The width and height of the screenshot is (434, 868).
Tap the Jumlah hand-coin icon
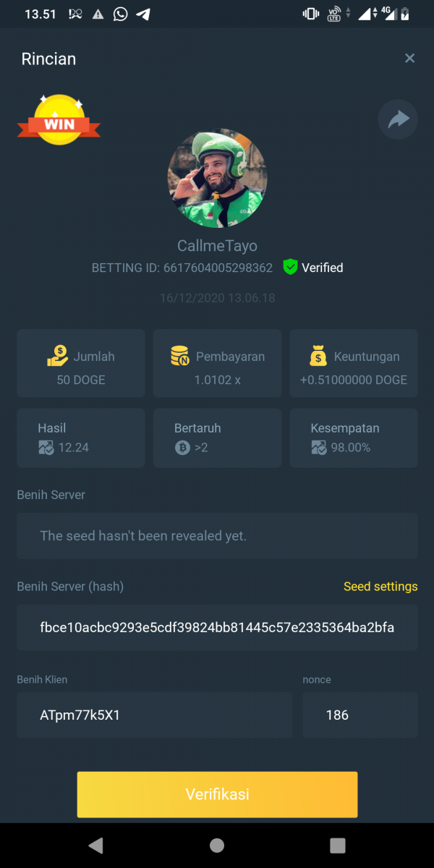tap(58, 356)
